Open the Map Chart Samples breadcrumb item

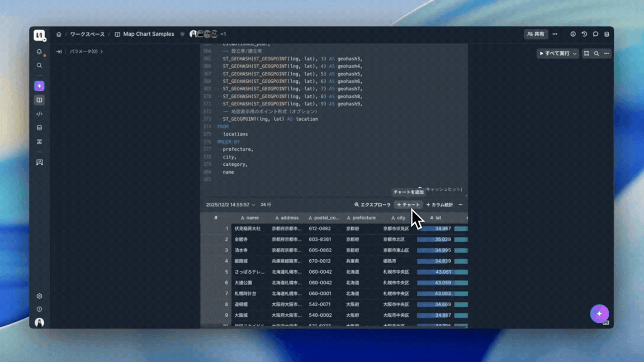coord(149,34)
